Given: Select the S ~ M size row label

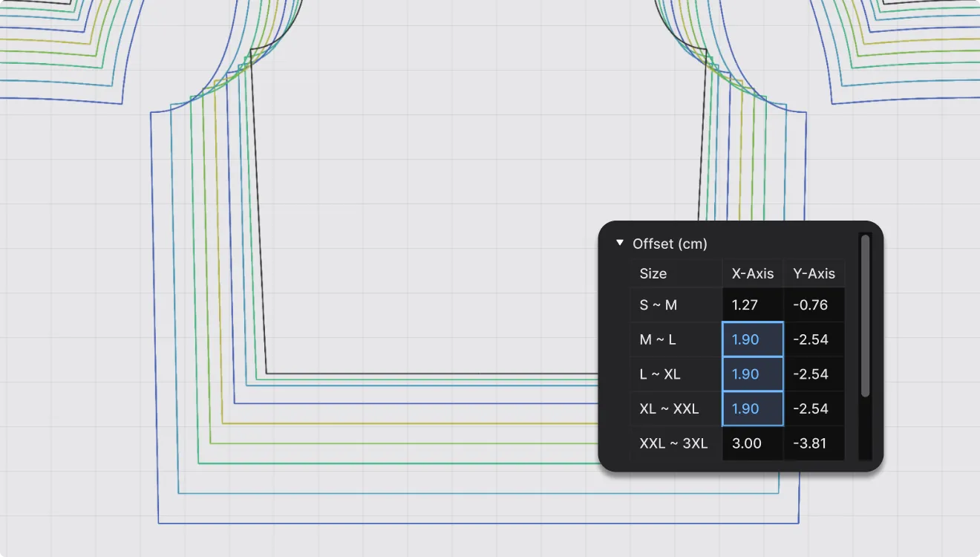Looking at the screenshot, I should pyautogui.click(x=658, y=305).
